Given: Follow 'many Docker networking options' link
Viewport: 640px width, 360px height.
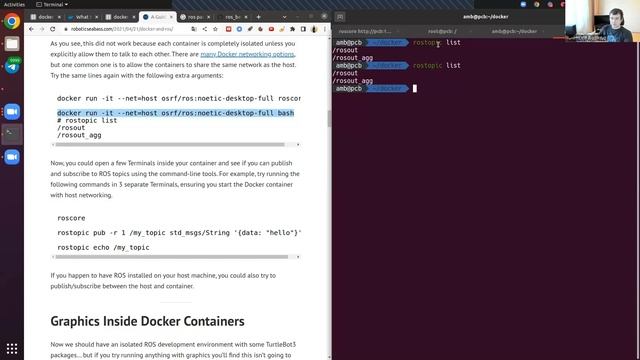Looking at the screenshot, I should 247,54.
